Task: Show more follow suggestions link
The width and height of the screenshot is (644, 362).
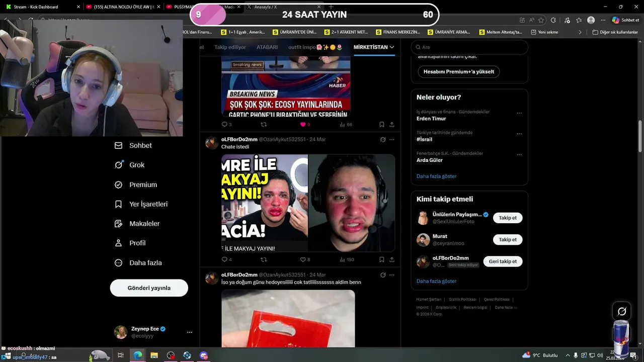Action: click(x=436, y=281)
